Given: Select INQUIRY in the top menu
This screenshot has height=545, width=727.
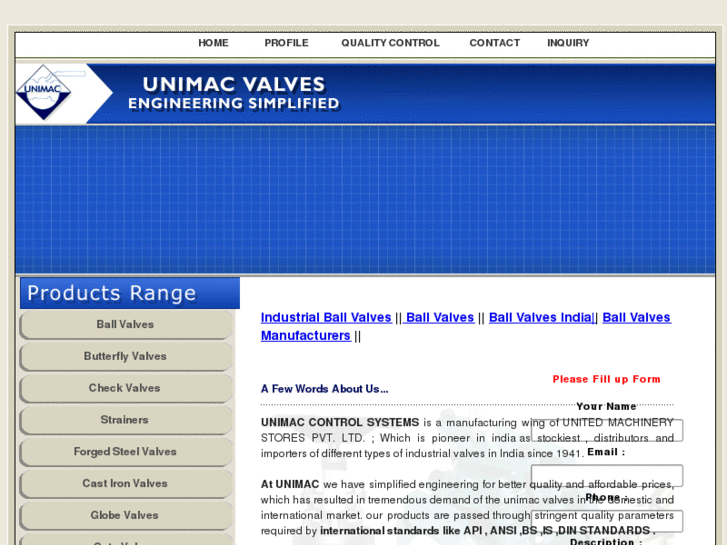Looking at the screenshot, I should point(568,43).
